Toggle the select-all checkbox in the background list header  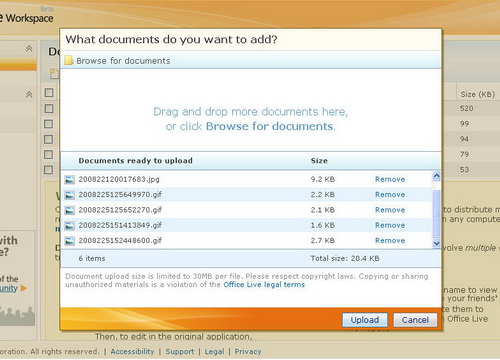49,92
